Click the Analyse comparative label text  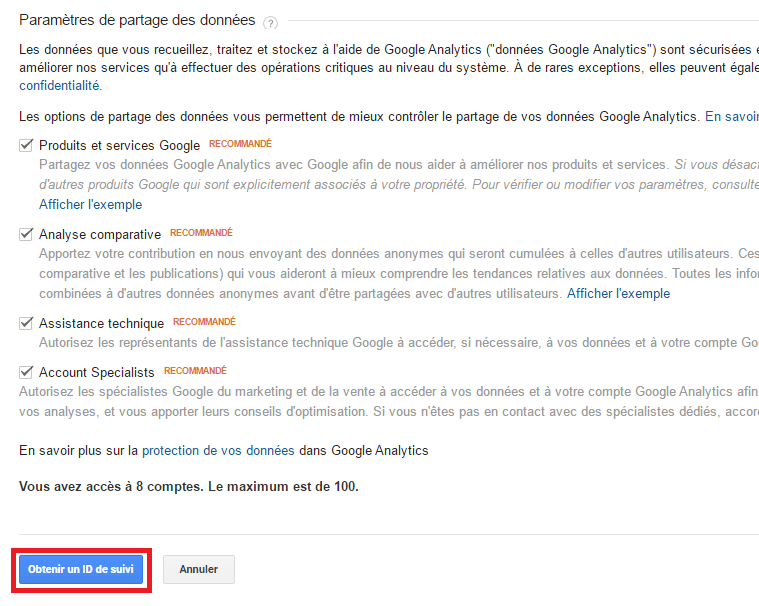pyautogui.click(x=100, y=234)
